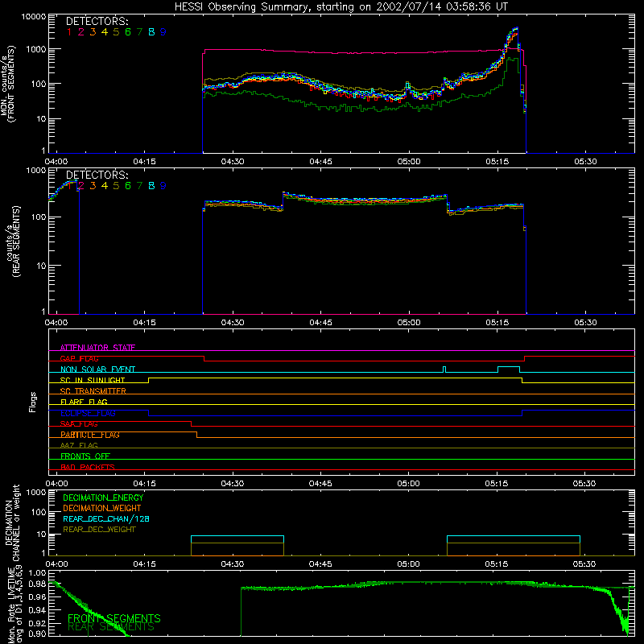Select the SC_IN_SUNLIGHT flag label
644x644 pixels.
93,380
